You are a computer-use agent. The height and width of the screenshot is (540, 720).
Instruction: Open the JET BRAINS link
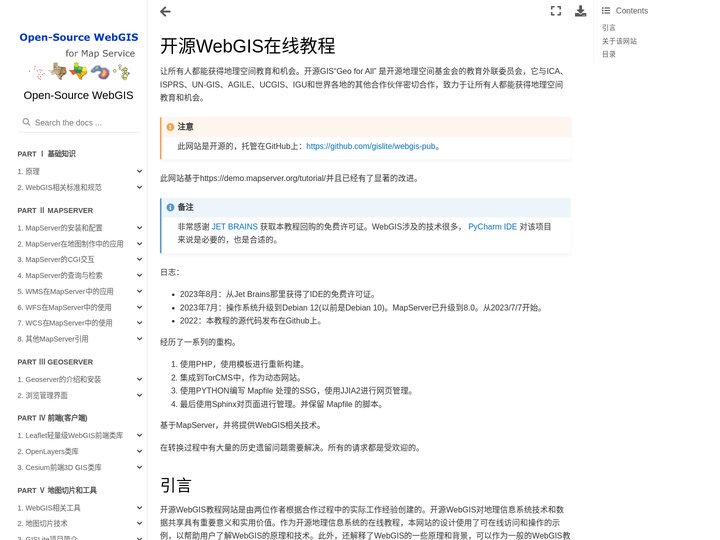click(235, 227)
